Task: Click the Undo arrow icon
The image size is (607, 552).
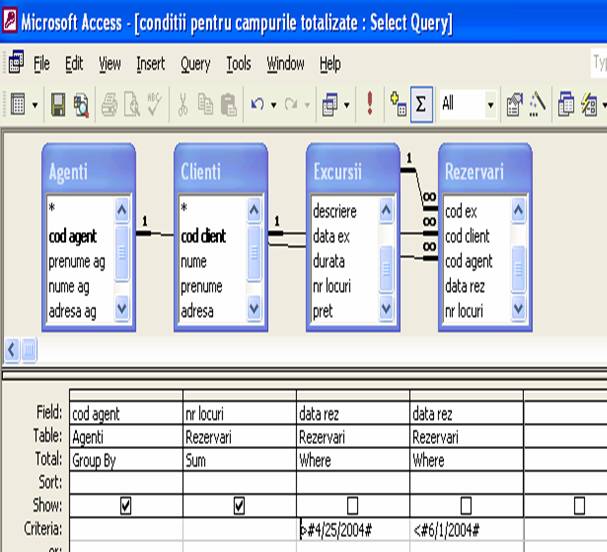Action: tap(257, 103)
